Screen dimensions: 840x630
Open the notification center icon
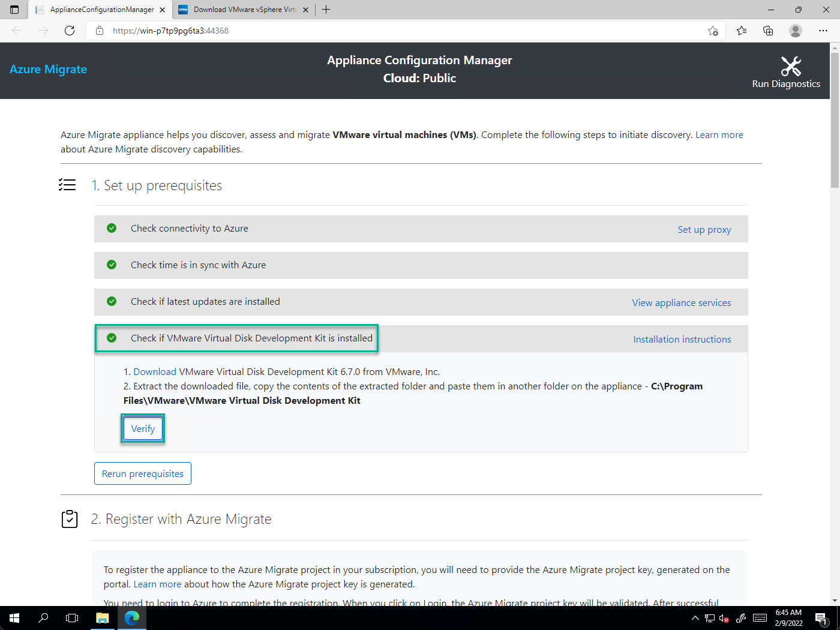click(x=821, y=618)
